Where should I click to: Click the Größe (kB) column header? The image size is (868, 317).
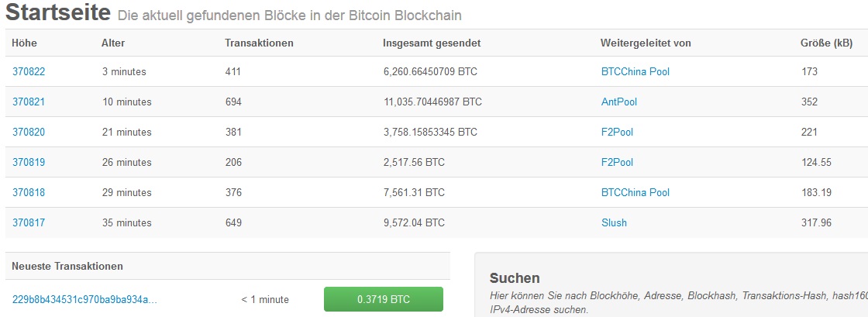tap(826, 43)
